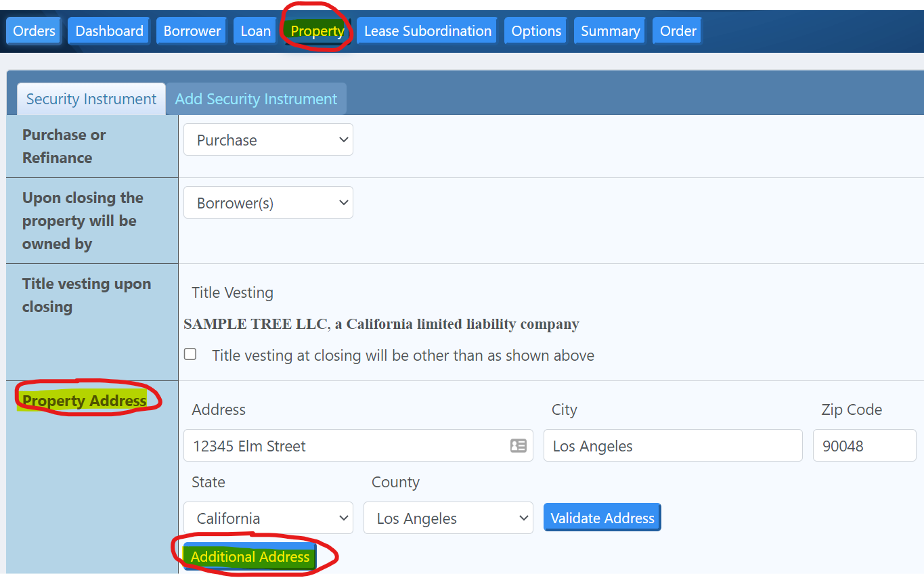Click the Zip Code field showing 90048
Screen dimensions: 924x578
[x=864, y=445]
